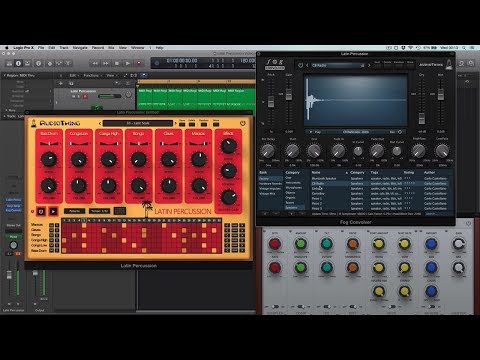Select CB Radio row in Fog preset list
Screen dimensions: 480x360
pos(379,183)
